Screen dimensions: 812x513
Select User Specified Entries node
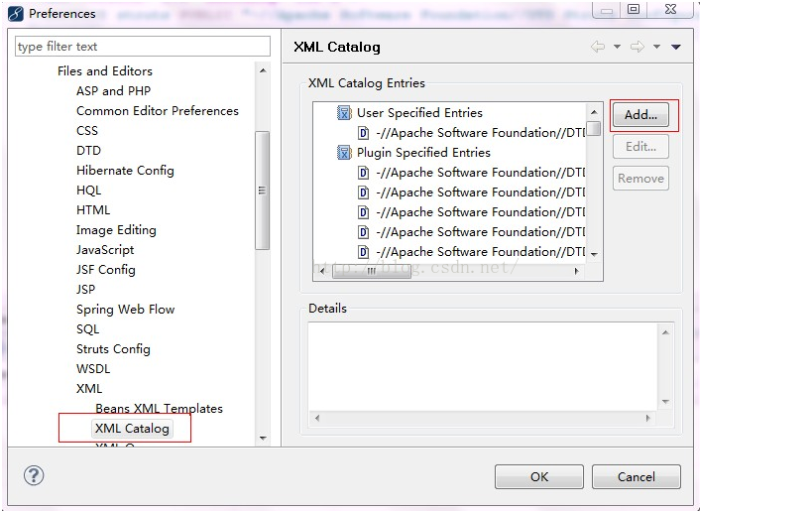(419, 112)
